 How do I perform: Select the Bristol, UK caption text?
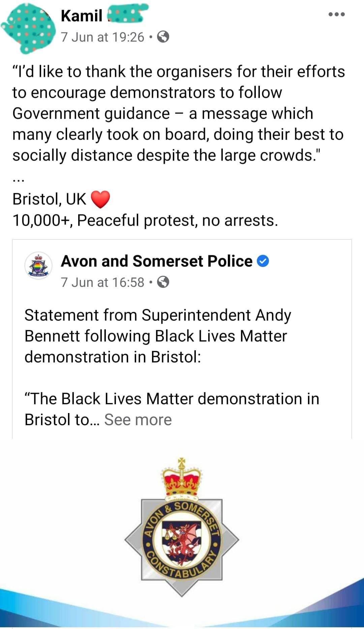point(49,199)
